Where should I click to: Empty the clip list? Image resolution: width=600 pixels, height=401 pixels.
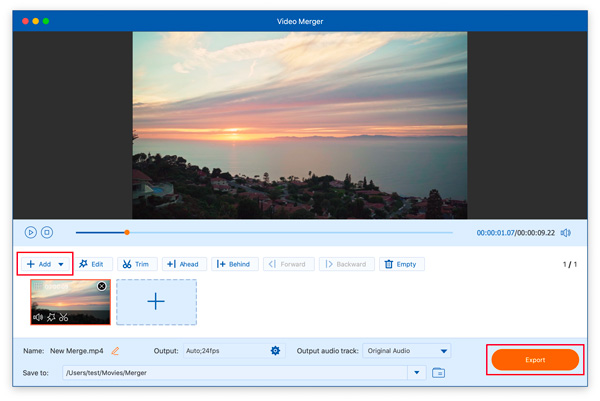401,264
